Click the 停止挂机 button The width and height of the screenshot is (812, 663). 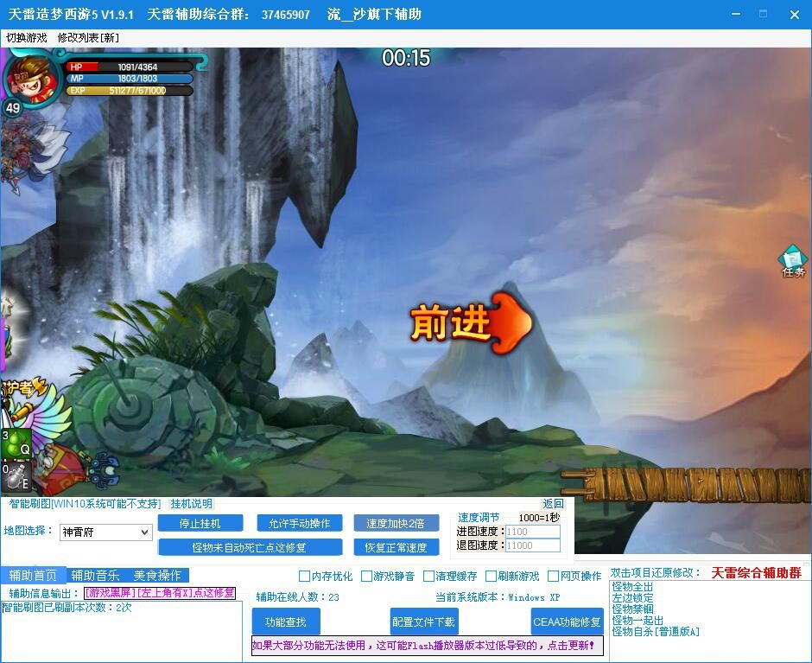[x=200, y=524]
